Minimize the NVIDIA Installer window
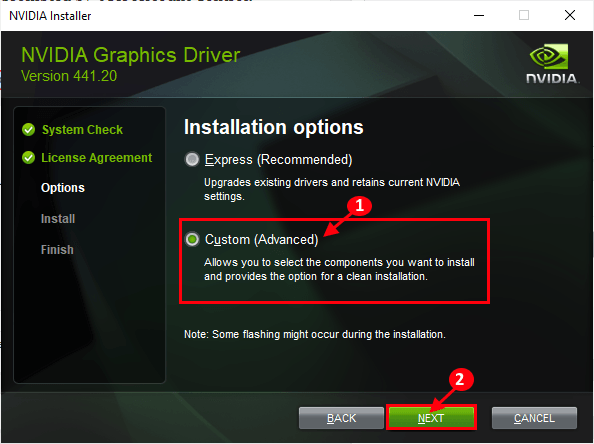 click(479, 15)
